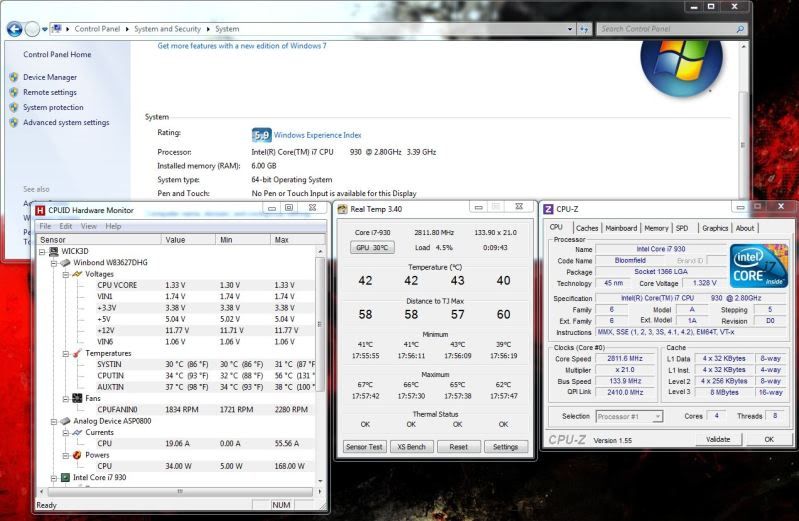Open Get more features with new edition link

[242, 46]
